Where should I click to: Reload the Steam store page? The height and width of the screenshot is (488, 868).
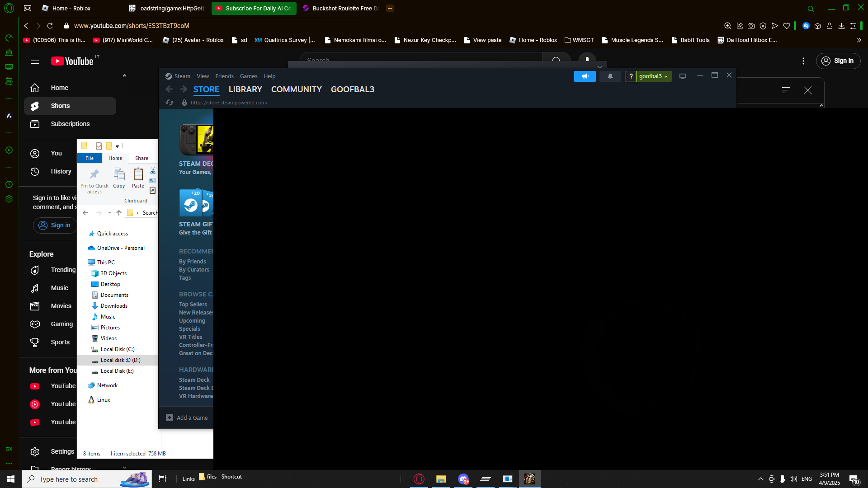[x=170, y=103]
